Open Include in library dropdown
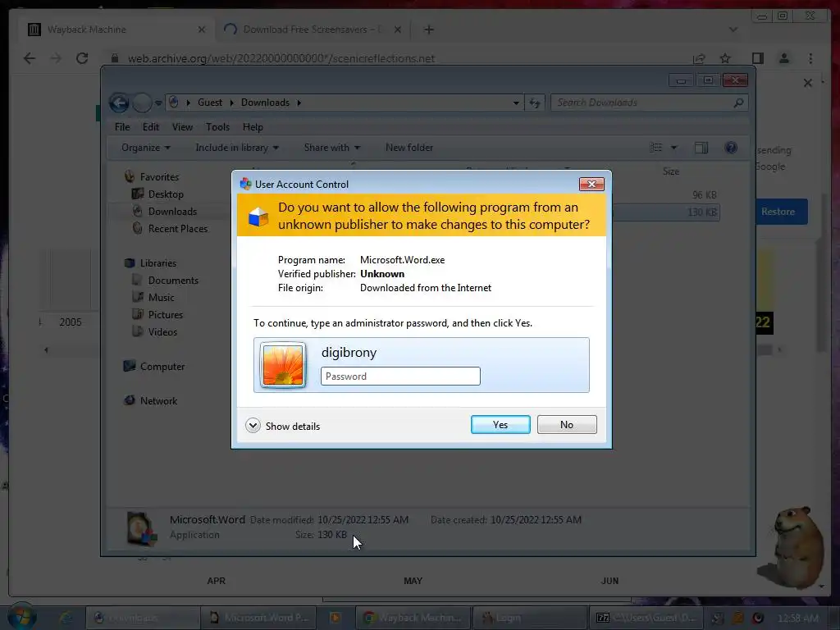 (x=237, y=148)
